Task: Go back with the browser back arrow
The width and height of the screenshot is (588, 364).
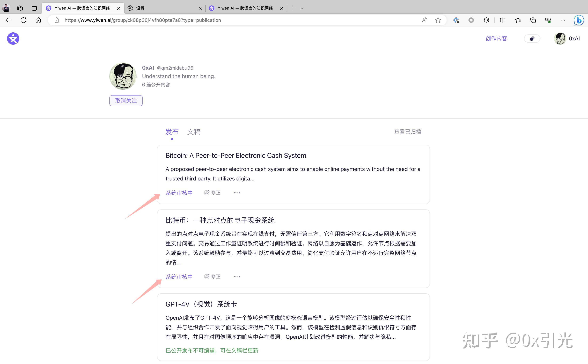Action: [x=8, y=20]
